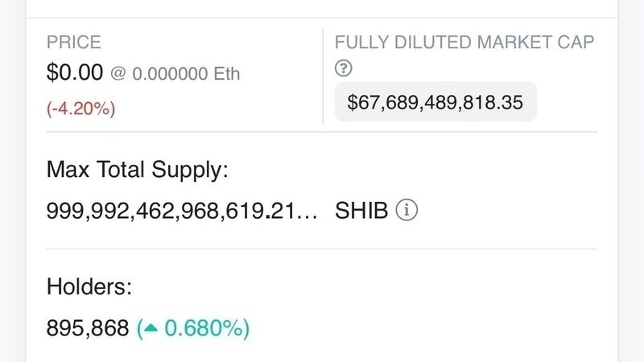Screen dimensions: 644x362
Task: Click the 0.000000 Eth price text
Action: [x=186, y=74]
